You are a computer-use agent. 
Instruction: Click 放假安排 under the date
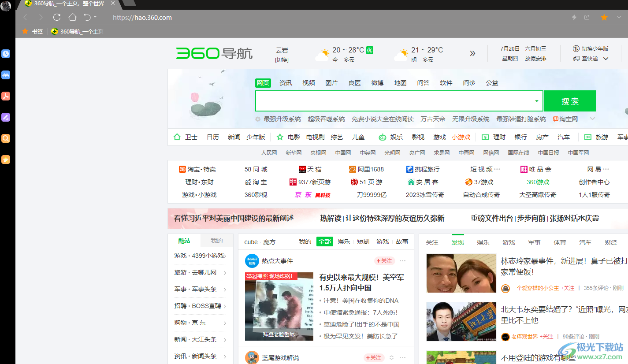[535, 59]
